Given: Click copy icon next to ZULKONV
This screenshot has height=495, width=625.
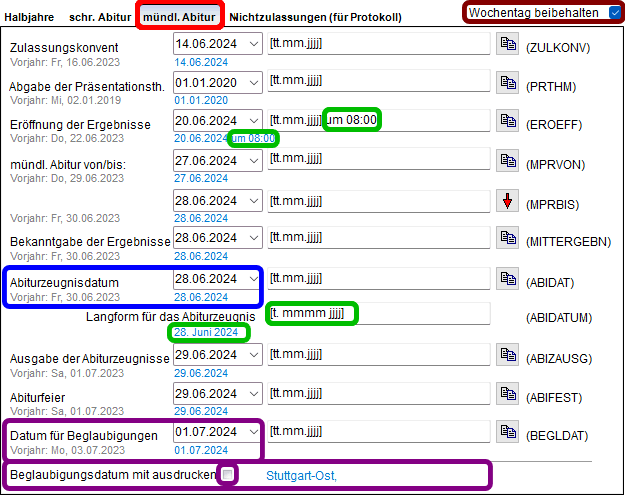Looking at the screenshot, I should [x=508, y=46].
